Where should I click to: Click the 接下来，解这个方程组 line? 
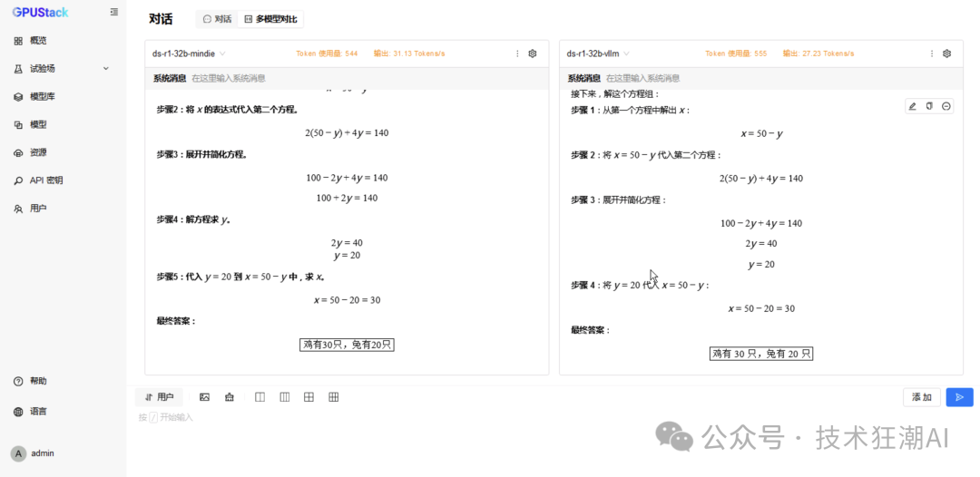[615, 94]
